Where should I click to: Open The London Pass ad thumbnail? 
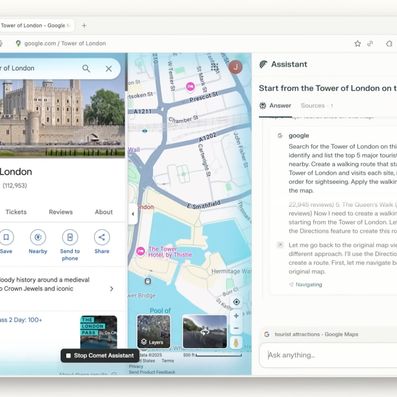coord(99,332)
